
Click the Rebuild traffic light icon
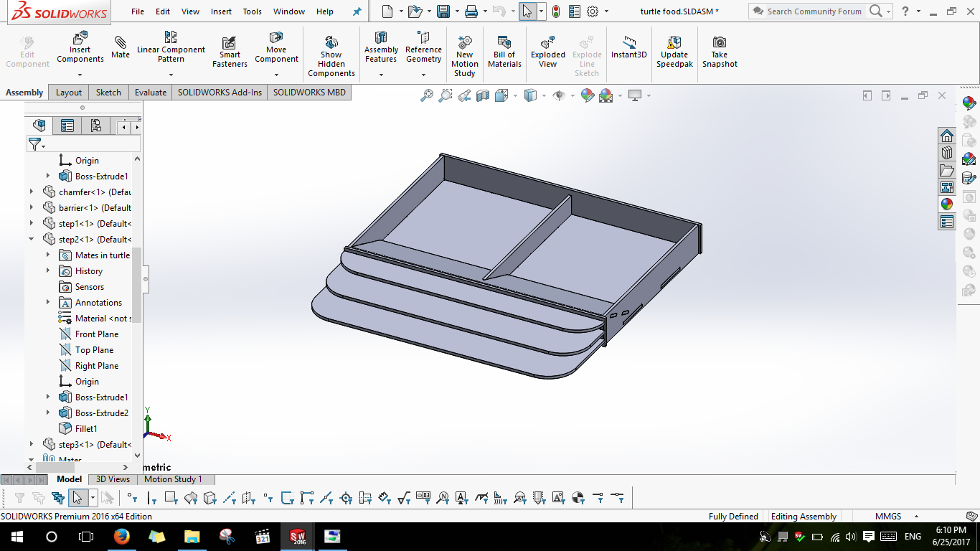click(x=556, y=11)
